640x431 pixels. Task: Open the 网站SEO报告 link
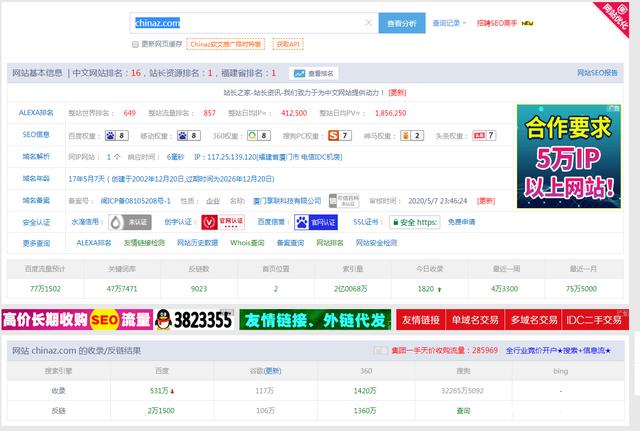click(597, 73)
